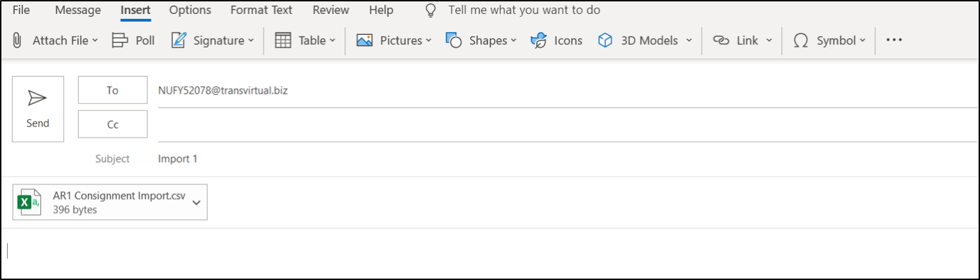Show more ribbon commands via ellipsis

[x=894, y=40]
